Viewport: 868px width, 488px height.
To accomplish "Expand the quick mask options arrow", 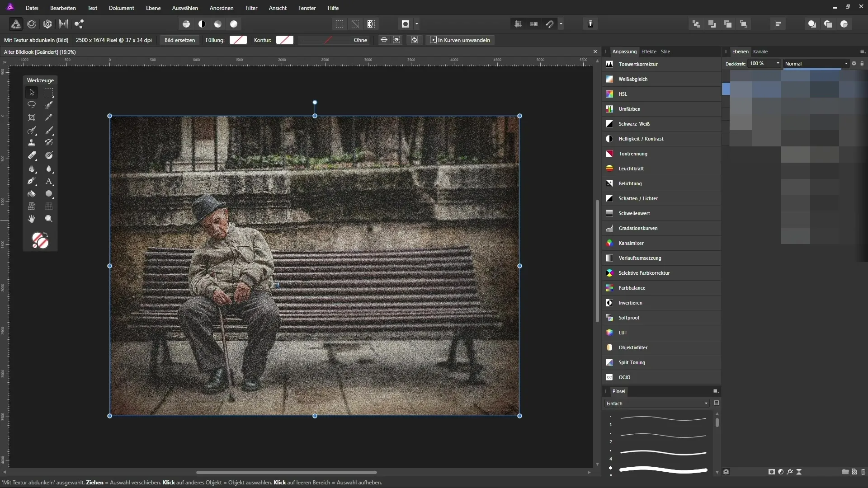I will (416, 24).
